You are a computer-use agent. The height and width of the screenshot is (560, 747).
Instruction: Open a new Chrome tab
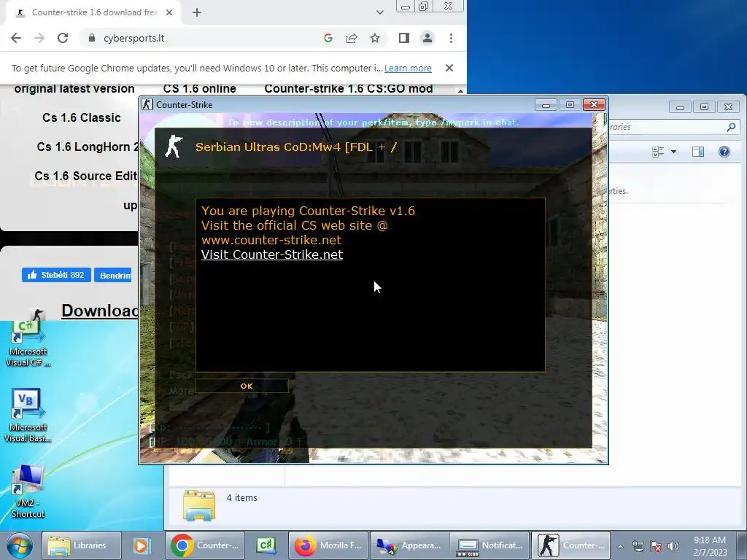[197, 12]
